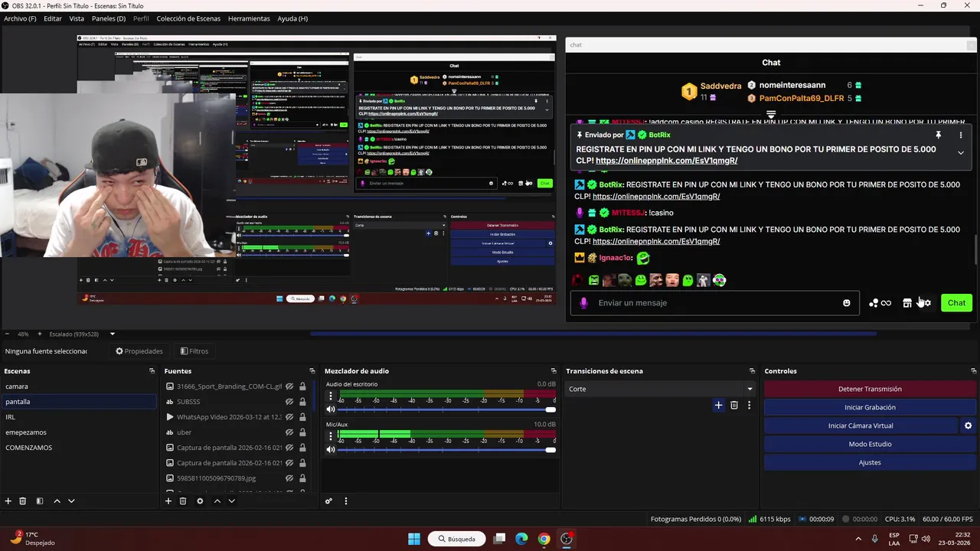This screenshot has width=980, height=551.
Task: Open the Vista menu
Action: tap(77, 18)
